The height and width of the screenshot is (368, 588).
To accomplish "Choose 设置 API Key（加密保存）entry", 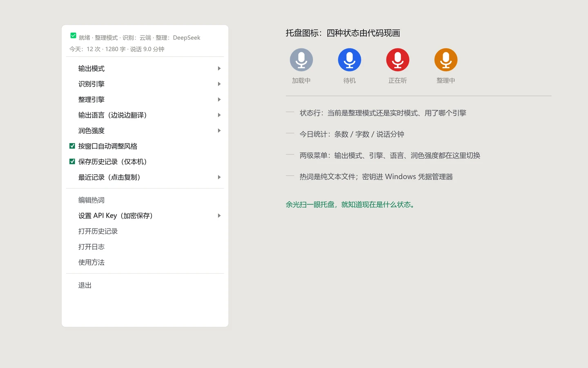I will [x=145, y=215].
